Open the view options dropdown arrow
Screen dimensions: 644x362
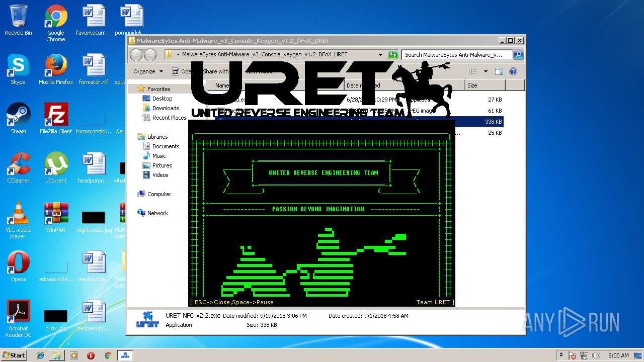(x=486, y=71)
